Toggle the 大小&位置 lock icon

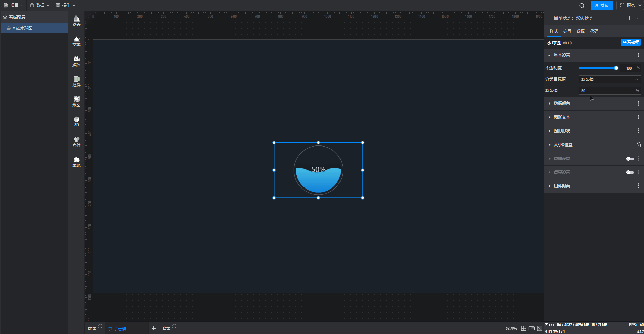pyautogui.click(x=638, y=145)
